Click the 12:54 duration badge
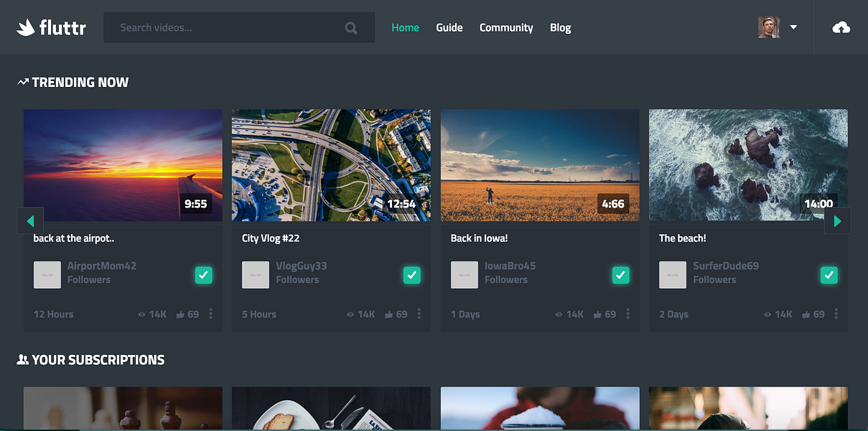 [401, 204]
